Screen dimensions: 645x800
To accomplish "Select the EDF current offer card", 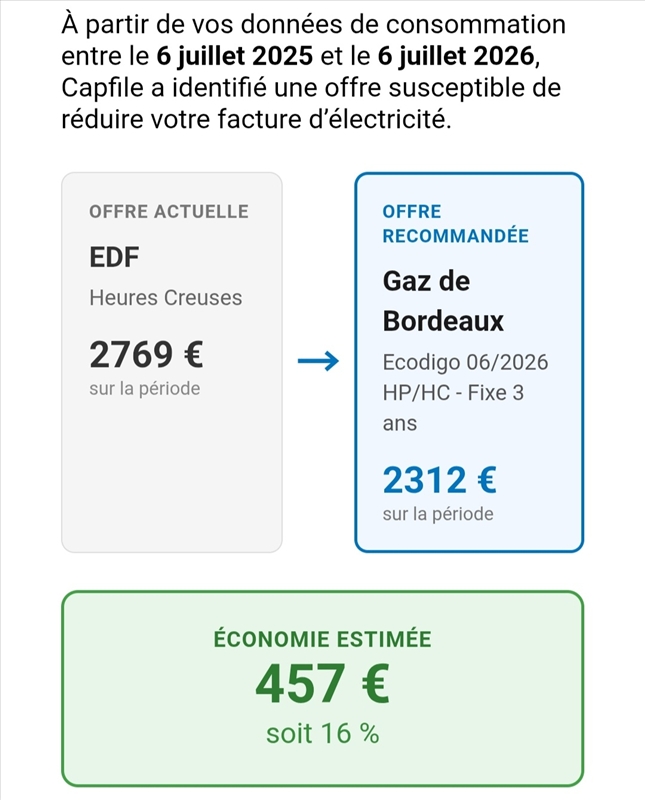I will click(x=172, y=362).
